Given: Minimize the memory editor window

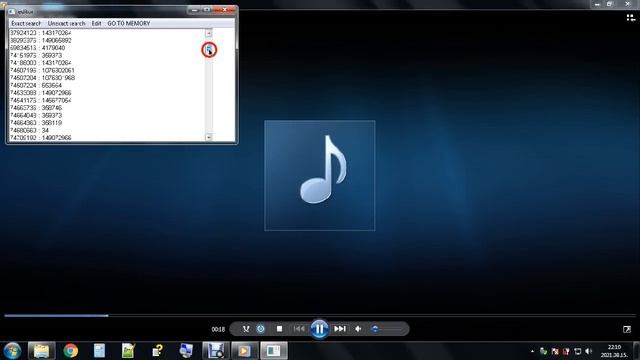Looking at the screenshot, I should [195, 10].
